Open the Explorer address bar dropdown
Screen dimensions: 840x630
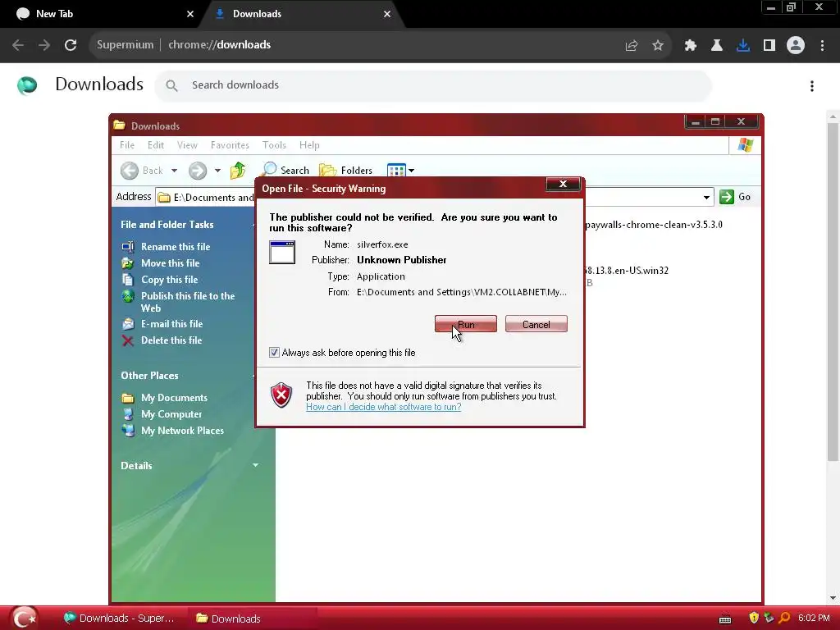pos(706,197)
